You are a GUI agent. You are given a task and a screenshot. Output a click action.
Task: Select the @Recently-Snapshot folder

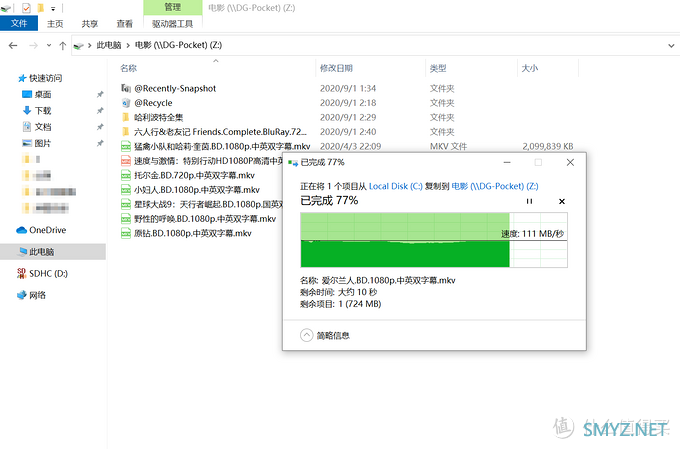(x=175, y=88)
